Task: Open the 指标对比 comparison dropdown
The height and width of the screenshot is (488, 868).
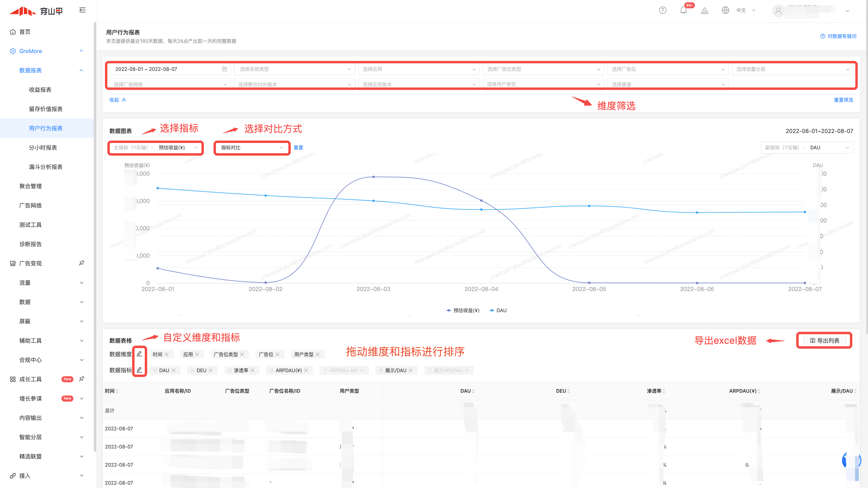Action: 252,147
